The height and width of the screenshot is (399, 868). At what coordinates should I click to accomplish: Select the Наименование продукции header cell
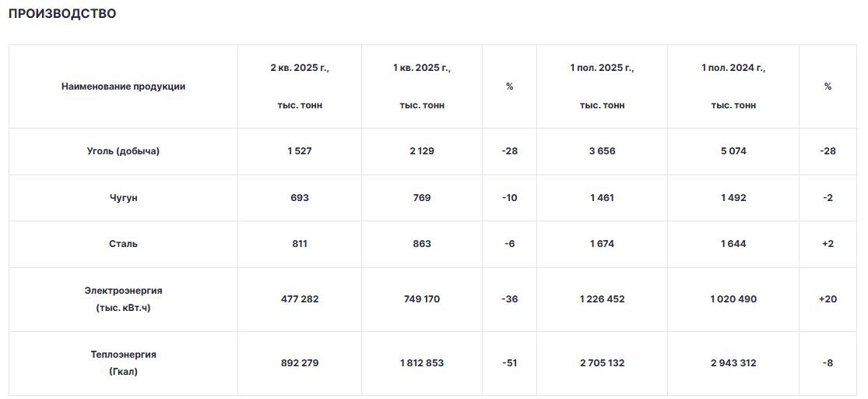coord(124,87)
